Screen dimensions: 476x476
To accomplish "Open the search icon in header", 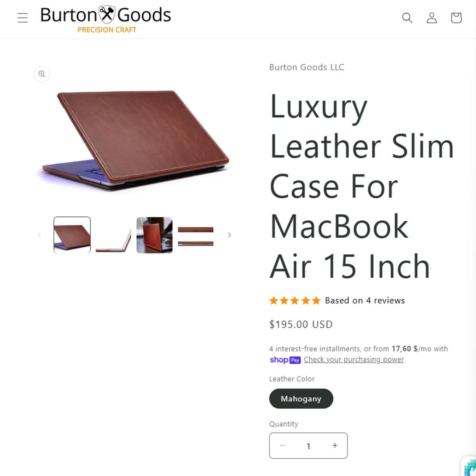I will coord(407,18).
